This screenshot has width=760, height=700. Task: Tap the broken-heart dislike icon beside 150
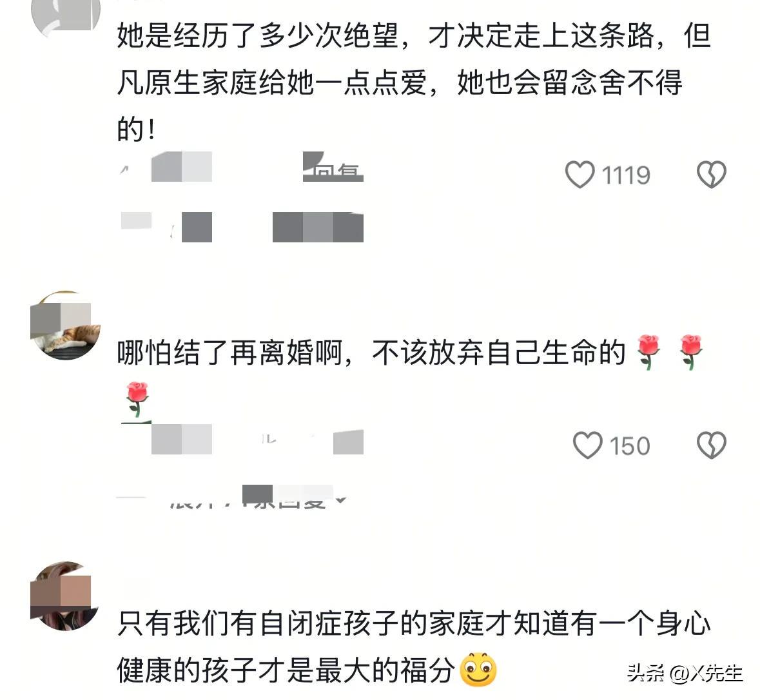pyautogui.click(x=711, y=445)
